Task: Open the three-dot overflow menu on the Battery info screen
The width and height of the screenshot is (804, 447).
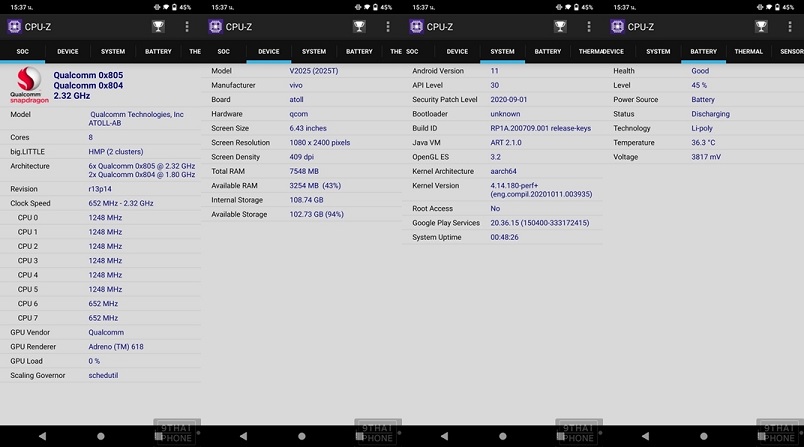Action: pyautogui.click(x=790, y=27)
